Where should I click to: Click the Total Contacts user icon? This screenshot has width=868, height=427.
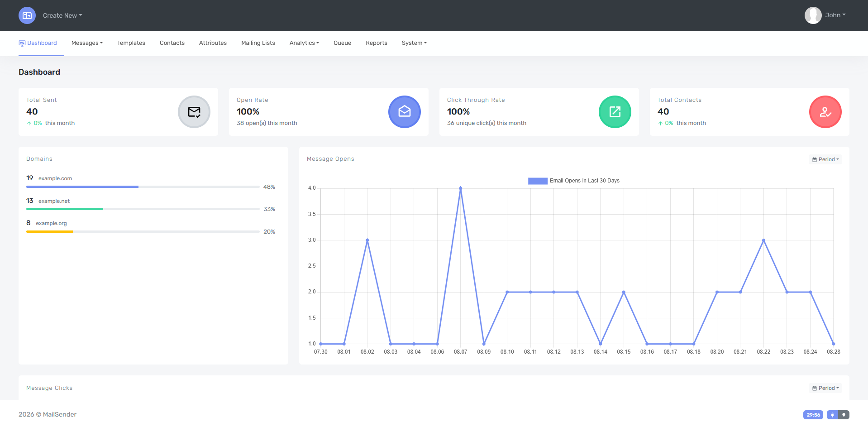825,112
